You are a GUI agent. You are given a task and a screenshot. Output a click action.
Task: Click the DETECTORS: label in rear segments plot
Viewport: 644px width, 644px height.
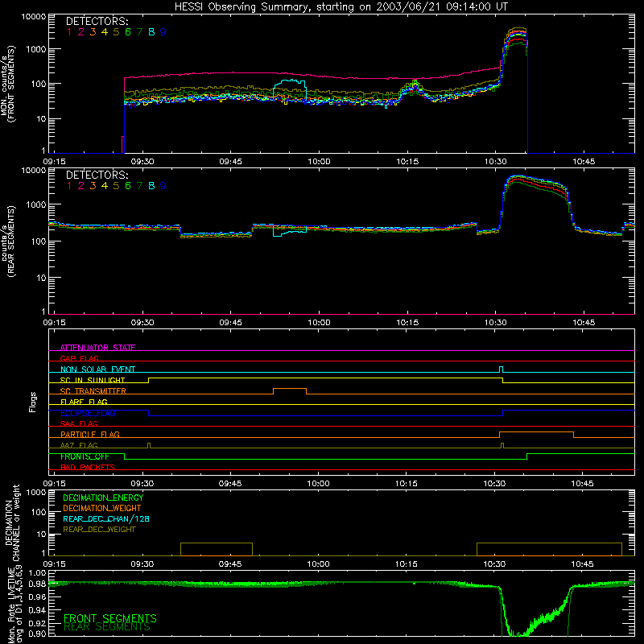97,175
